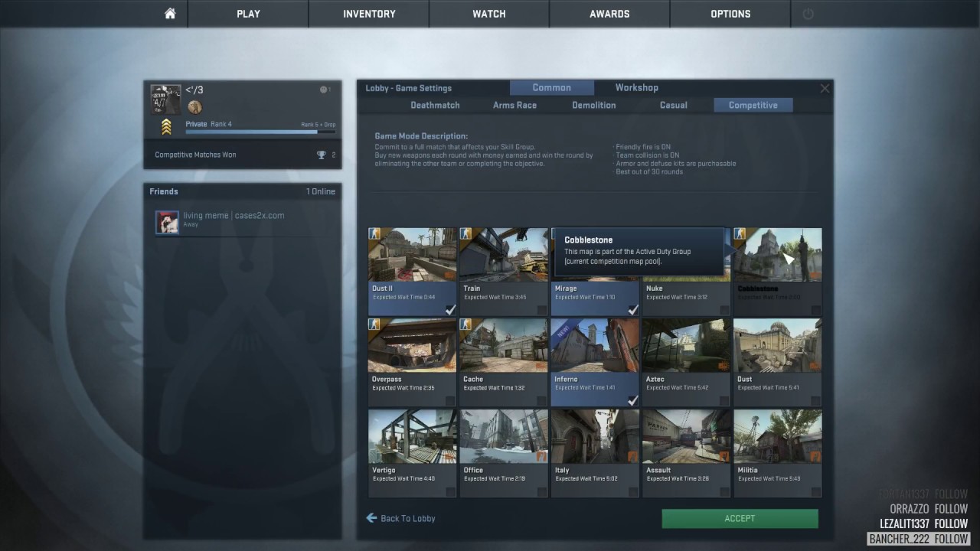Viewport: 980px width, 551px height.
Task: Click the Active Duty badge on Cache
Action: tap(465, 324)
